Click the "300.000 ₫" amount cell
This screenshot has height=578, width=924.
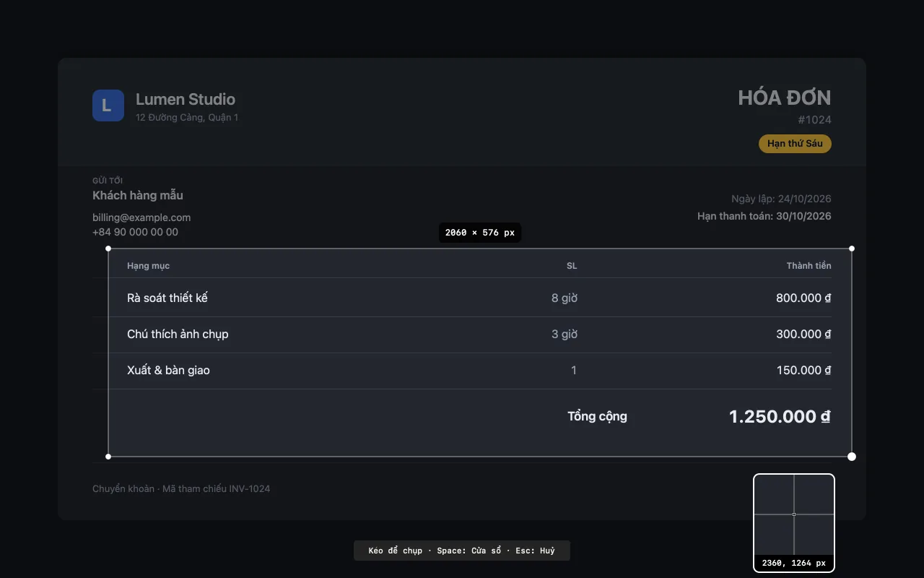(803, 334)
